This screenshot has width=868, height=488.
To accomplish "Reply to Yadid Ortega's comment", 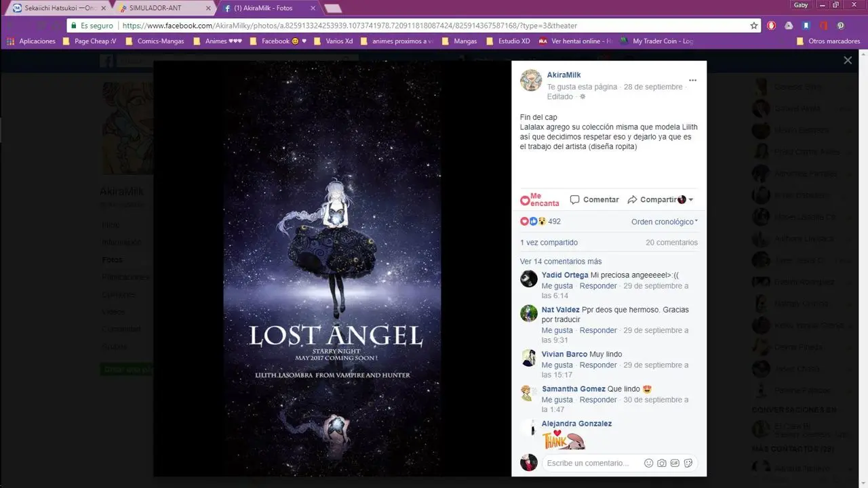I will (598, 286).
